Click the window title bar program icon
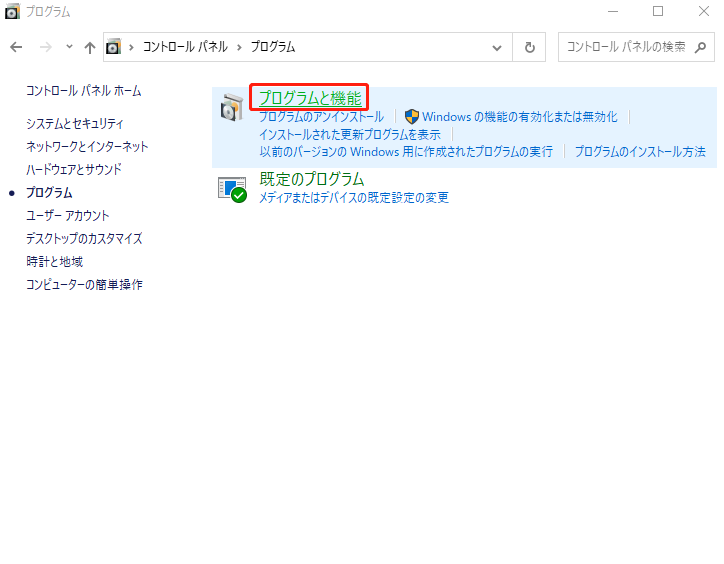724x564 pixels. 12,11
